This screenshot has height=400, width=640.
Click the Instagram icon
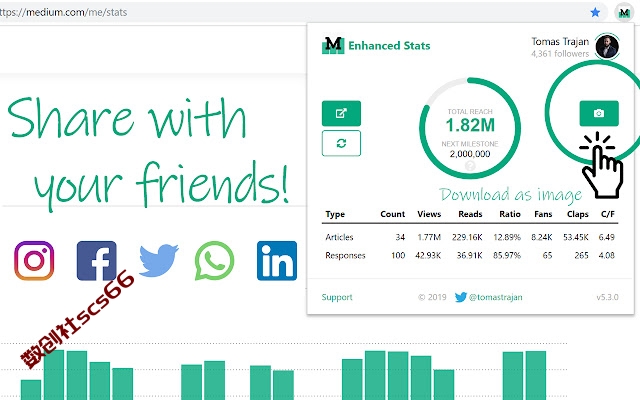(34, 260)
